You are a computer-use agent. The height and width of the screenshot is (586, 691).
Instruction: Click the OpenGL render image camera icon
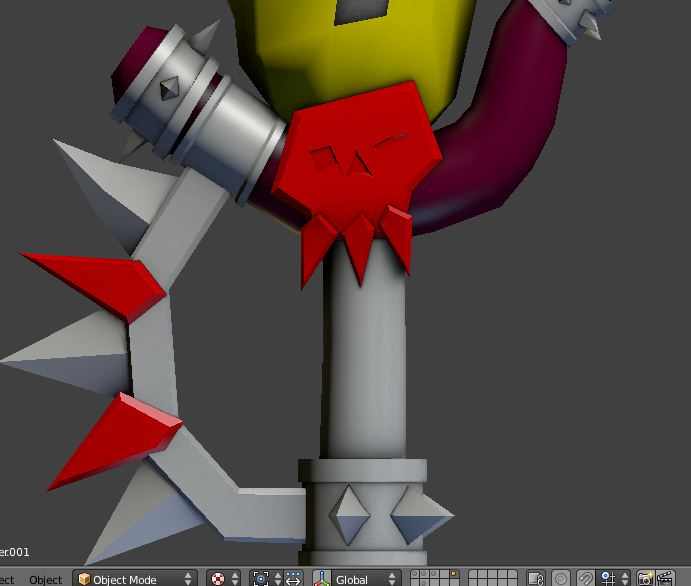tap(645, 579)
